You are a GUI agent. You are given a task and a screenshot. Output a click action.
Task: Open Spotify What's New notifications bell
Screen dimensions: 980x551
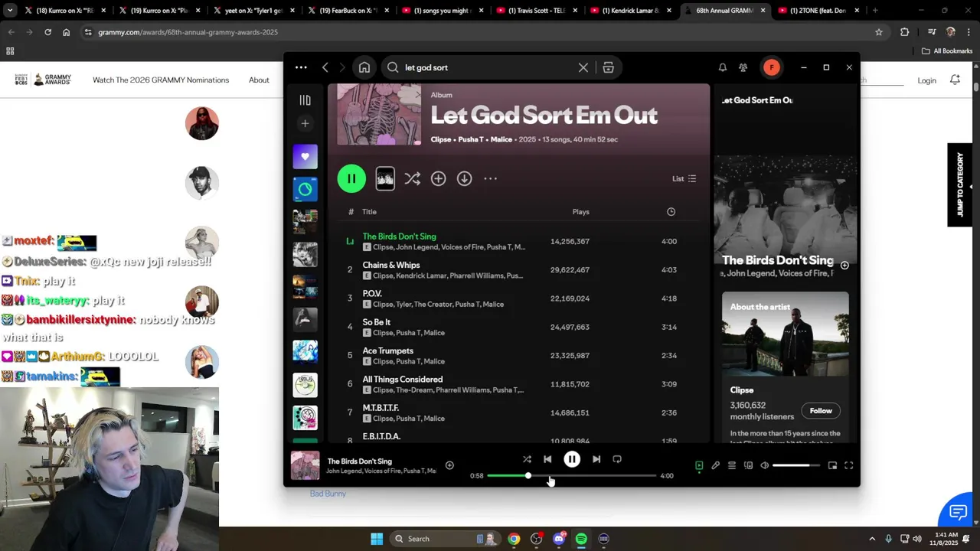point(722,67)
